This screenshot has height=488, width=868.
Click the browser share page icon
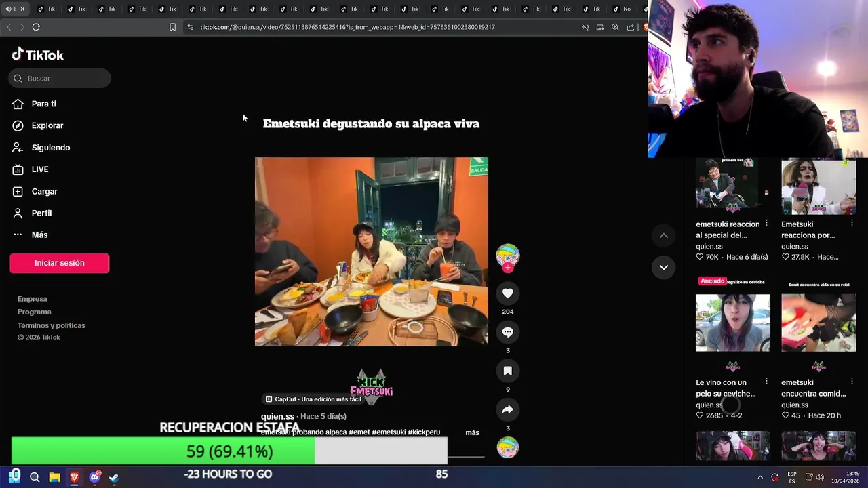tap(631, 27)
